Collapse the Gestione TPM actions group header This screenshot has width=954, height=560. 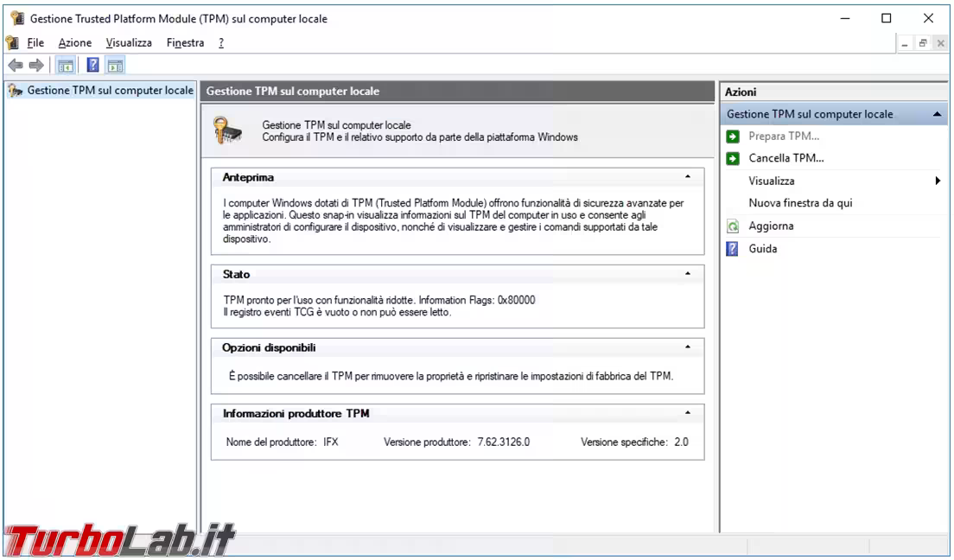937,114
